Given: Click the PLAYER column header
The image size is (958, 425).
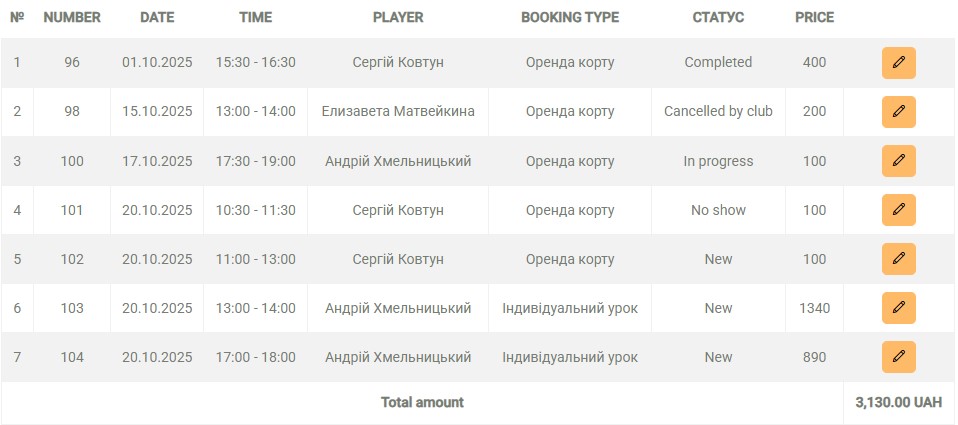Looking at the screenshot, I should click(398, 17).
